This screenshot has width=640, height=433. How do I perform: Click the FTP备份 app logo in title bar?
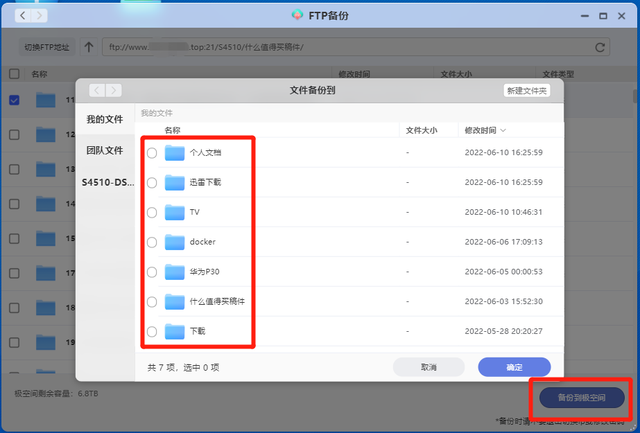(x=297, y=16)
